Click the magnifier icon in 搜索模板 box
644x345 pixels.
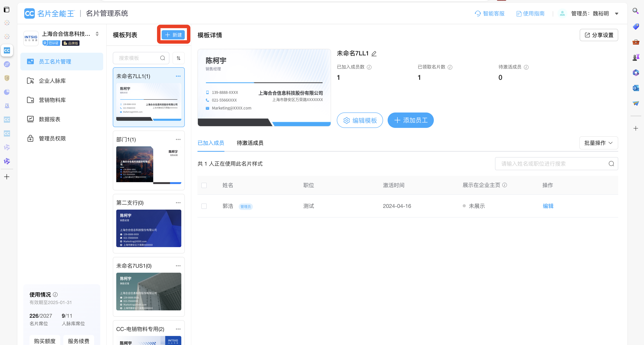click(x=162, y=58)
